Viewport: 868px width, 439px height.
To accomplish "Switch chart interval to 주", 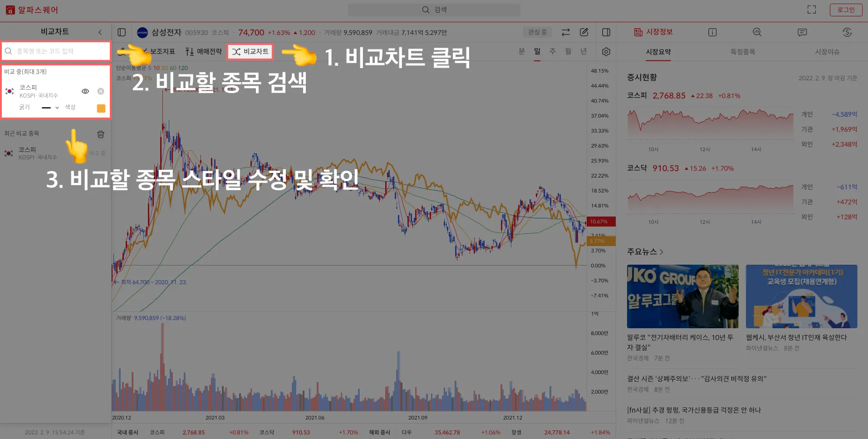I will click(553, 51).
